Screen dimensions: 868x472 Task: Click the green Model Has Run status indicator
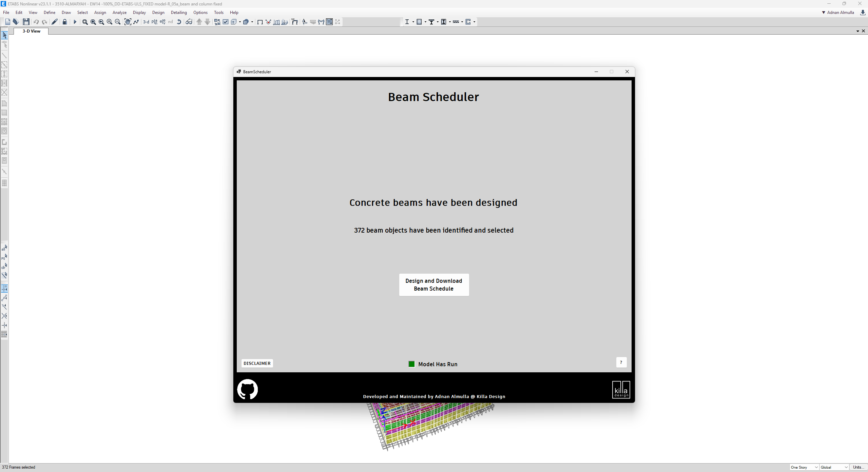411,364
